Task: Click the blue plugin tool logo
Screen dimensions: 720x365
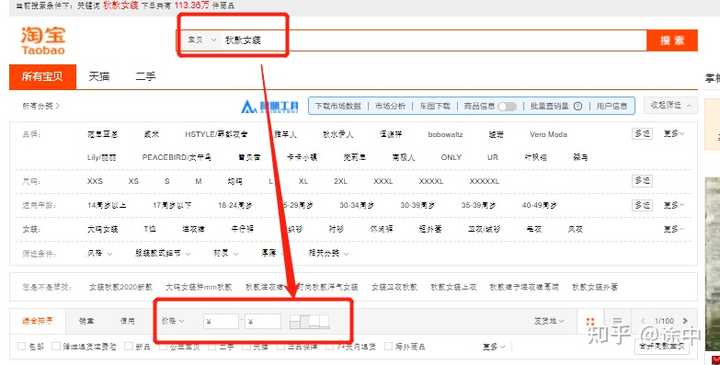Action: pos(270,106)
